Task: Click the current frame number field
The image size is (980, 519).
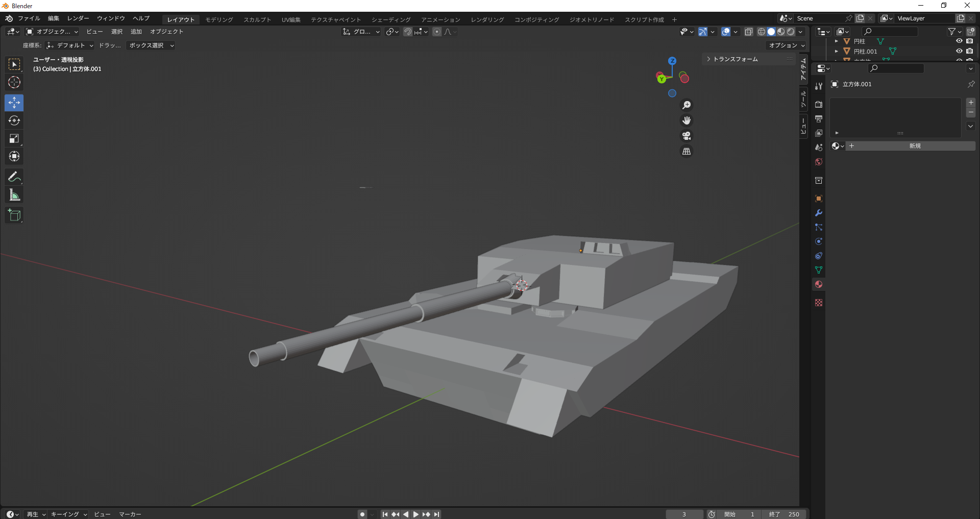Action: point(684,514)
